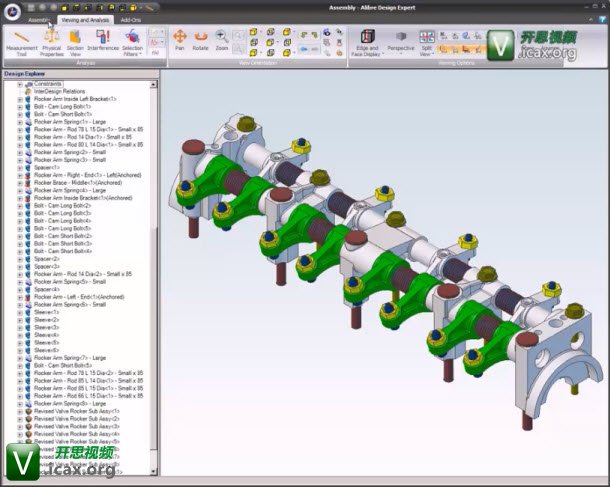Click the Edge and Face Display cube icon
This screenshot has width=610, height=487.
tap(367, 37)
